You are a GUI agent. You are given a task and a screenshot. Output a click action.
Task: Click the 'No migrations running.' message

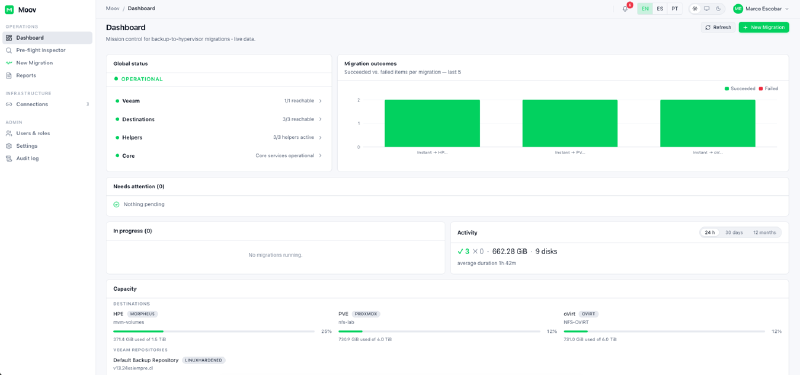[276, 255]
